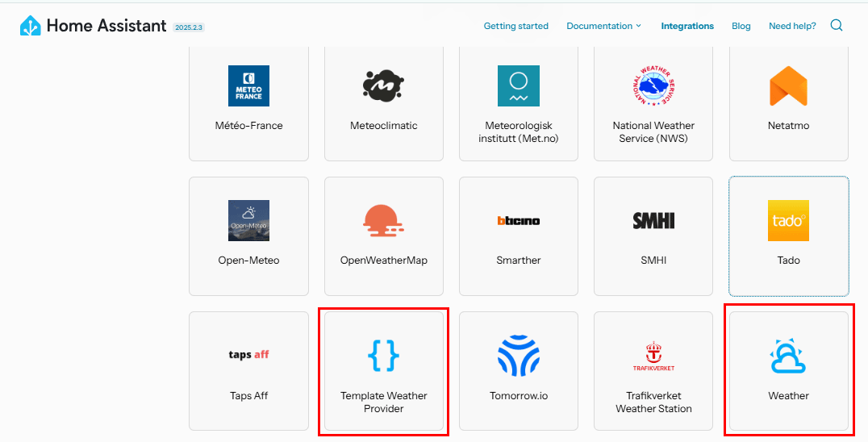868x442 pixels.
Task: Click the 2025.2.3 version badge
Action: 189,27
